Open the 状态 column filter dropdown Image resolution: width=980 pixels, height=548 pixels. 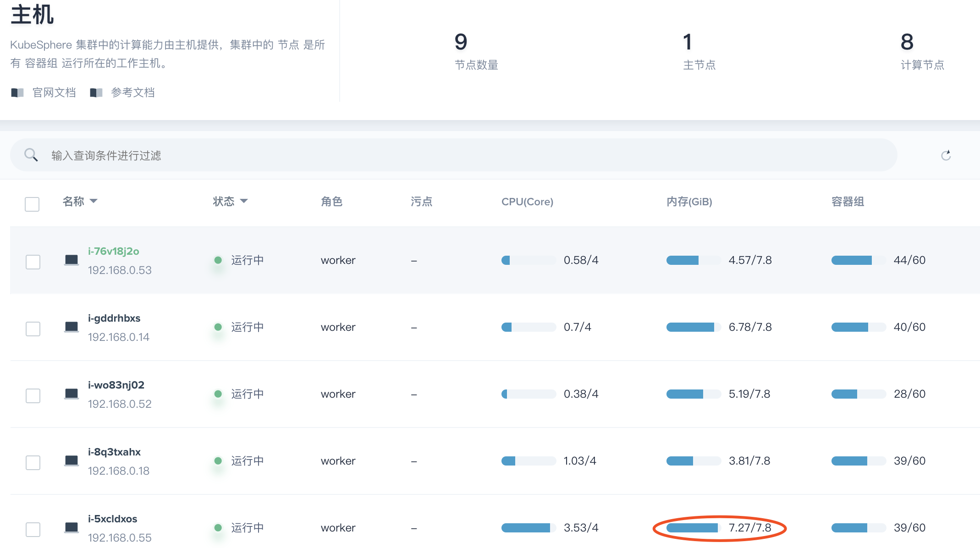pyautogui.click(x=244, y=201)
